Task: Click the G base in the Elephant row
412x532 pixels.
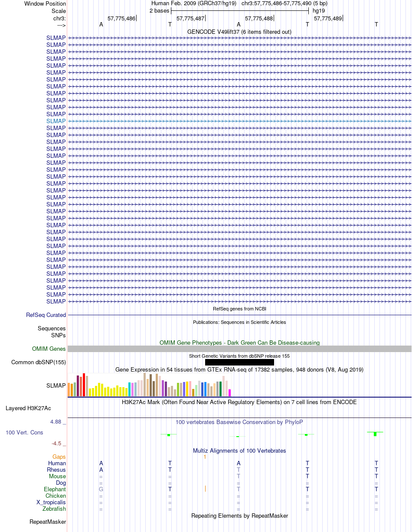Action: [x=101, y=489]
